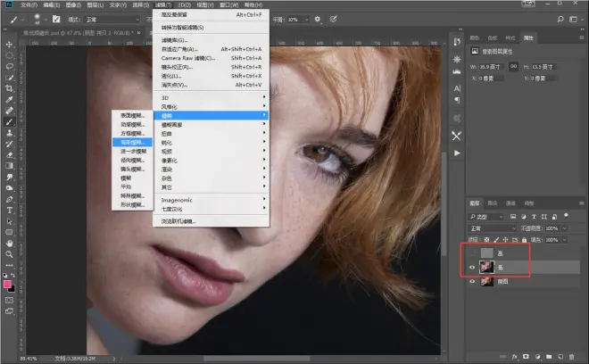Screen dimensions: 589x364
Task: Select the Eraser tool
Action: [x=10, y=154]
